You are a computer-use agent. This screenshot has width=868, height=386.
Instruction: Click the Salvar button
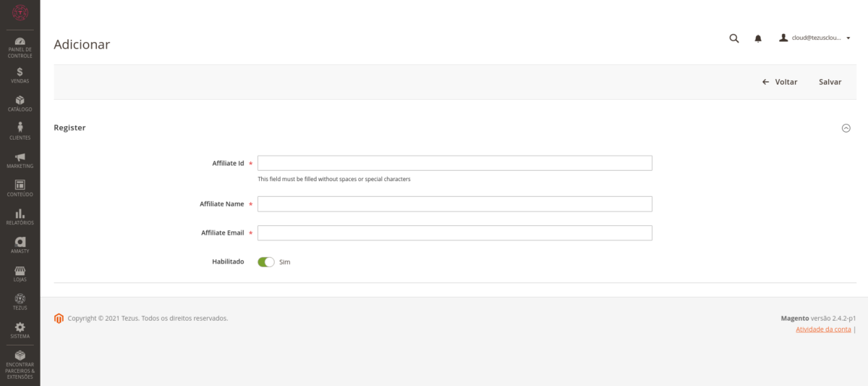(x=830, y=82)
